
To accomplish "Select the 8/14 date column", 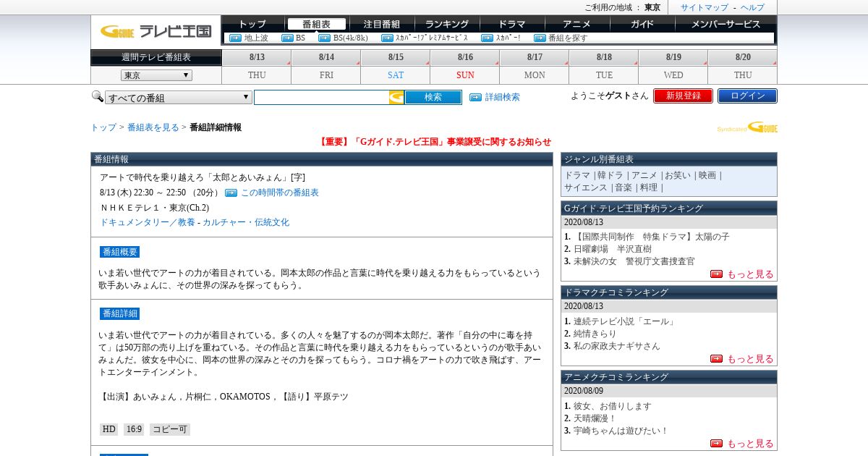I will (x=326, y=57).
